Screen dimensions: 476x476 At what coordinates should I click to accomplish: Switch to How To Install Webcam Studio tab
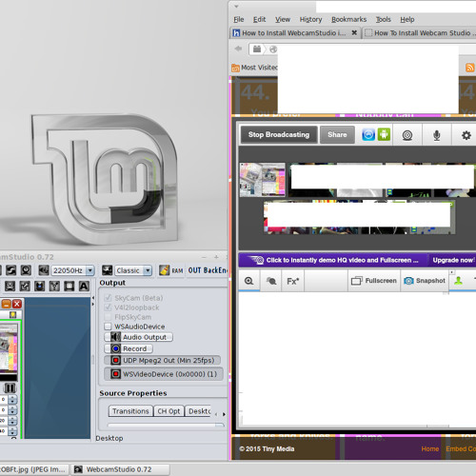[x=419, y=33]
